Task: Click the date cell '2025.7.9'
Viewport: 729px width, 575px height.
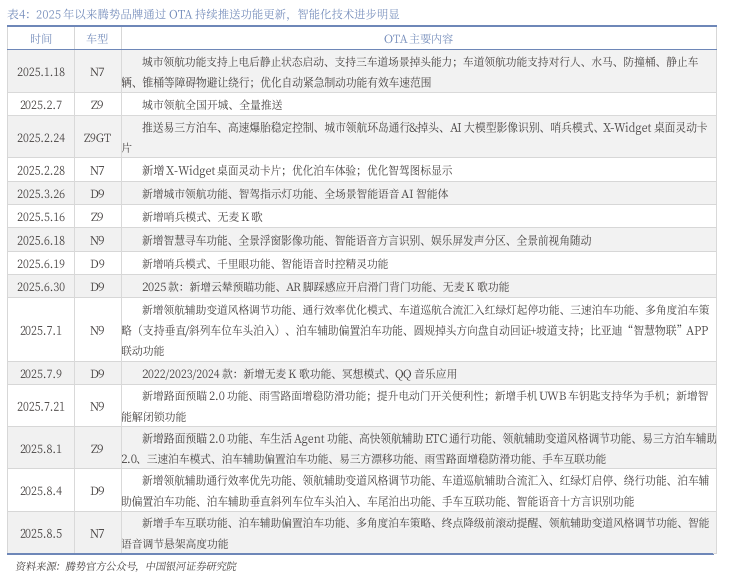Action: [x=41, y=374]
